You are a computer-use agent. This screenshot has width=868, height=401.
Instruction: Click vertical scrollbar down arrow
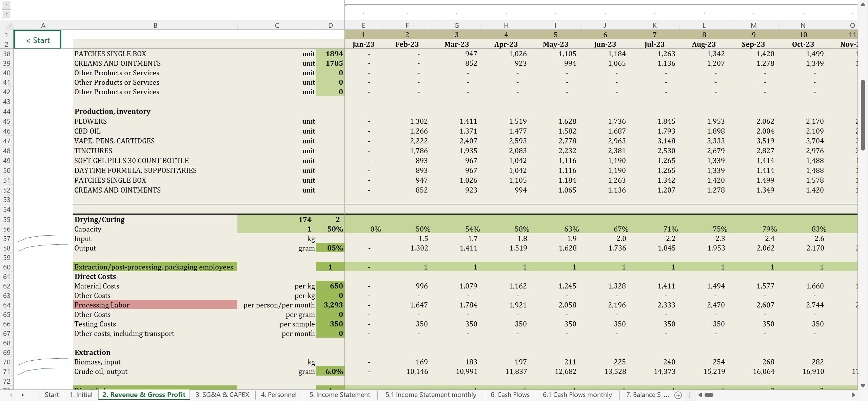click(863, 386)
